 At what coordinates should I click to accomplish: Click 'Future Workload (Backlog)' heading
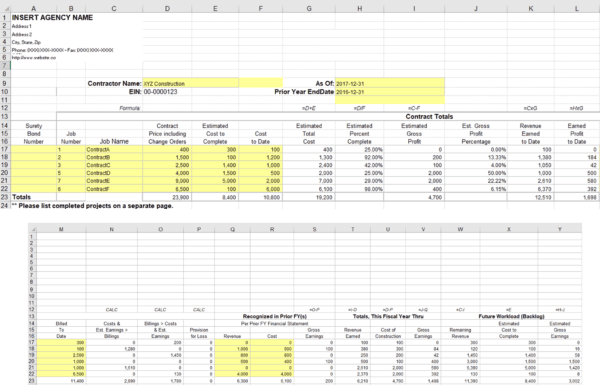click(511, 316)
